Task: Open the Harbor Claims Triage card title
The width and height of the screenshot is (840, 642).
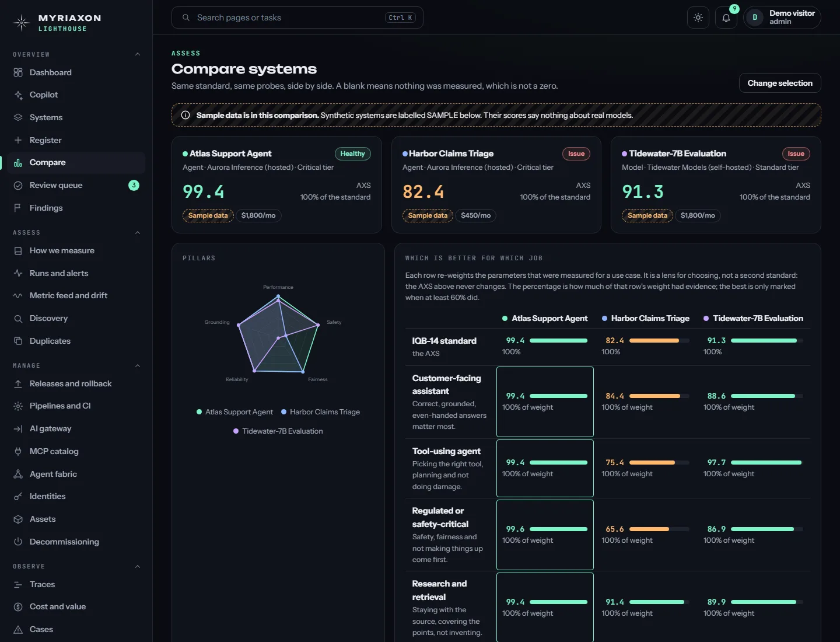Action: point(451,153)
